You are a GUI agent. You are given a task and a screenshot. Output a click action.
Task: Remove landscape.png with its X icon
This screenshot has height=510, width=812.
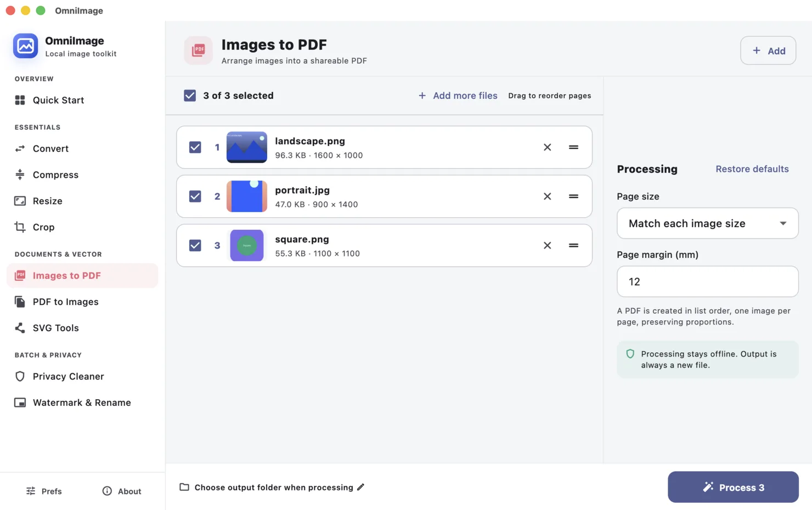coord(547,147)
